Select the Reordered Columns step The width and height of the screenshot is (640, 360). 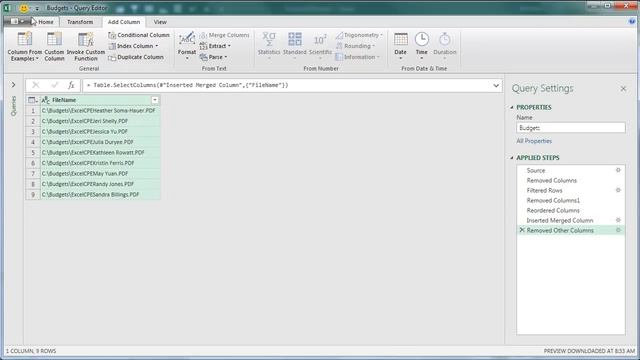click(571, 211)
